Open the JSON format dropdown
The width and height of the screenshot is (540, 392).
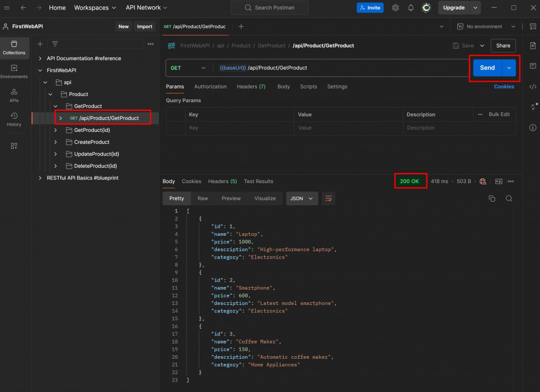point(301,198)
